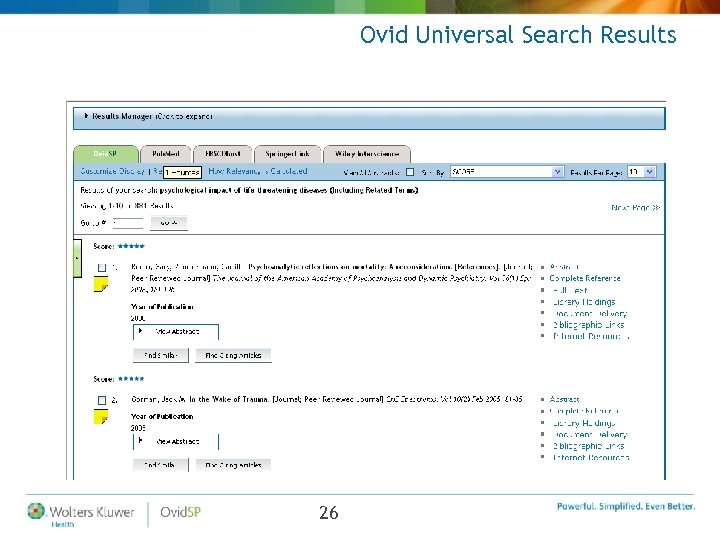This screenshot has width=720, height=540.
Task: Open Document Delivery for result 2
Action: 590,434
